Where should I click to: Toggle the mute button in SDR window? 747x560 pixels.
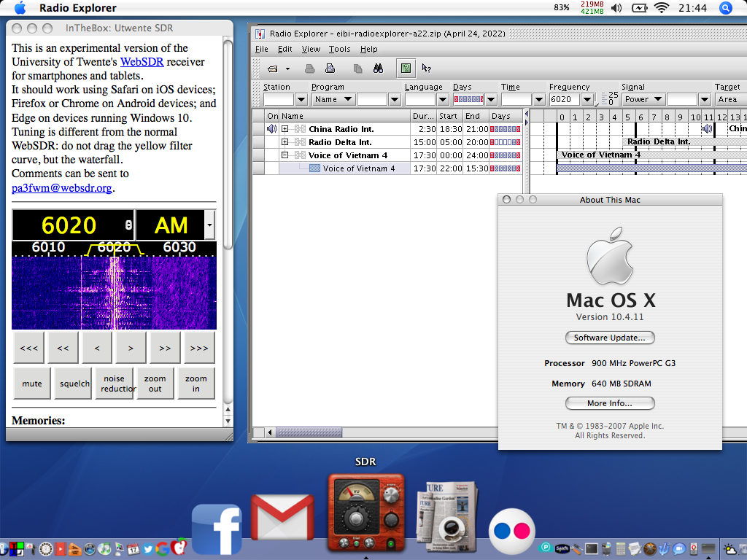coord(32,384)
